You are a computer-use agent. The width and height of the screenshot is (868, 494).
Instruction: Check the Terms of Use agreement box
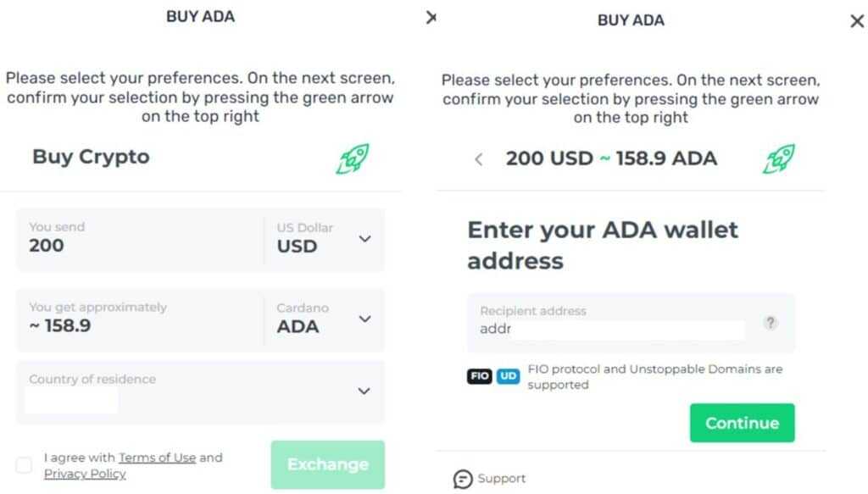pos(25,464)
